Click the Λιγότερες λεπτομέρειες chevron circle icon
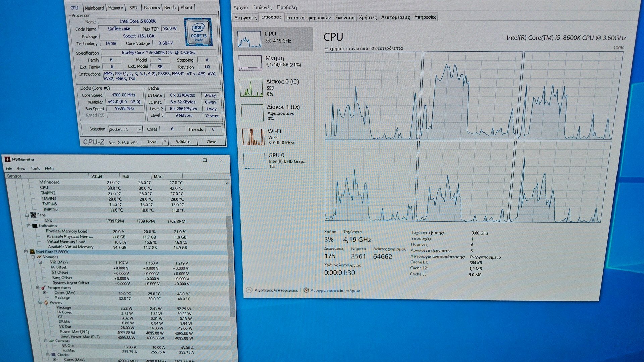Viewport: 644px width, 362px height. coord(249,290)
